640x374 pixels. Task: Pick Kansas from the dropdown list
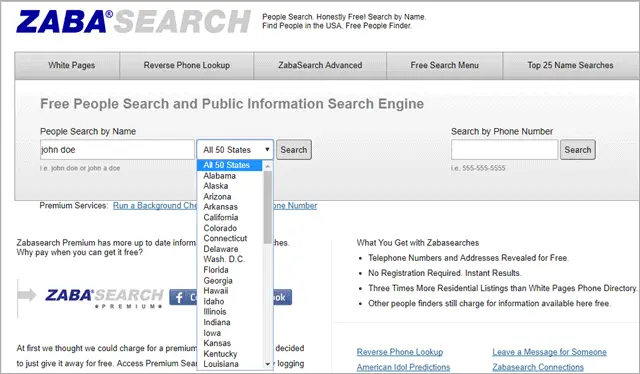pyautogui.click(x=230, y=343)
